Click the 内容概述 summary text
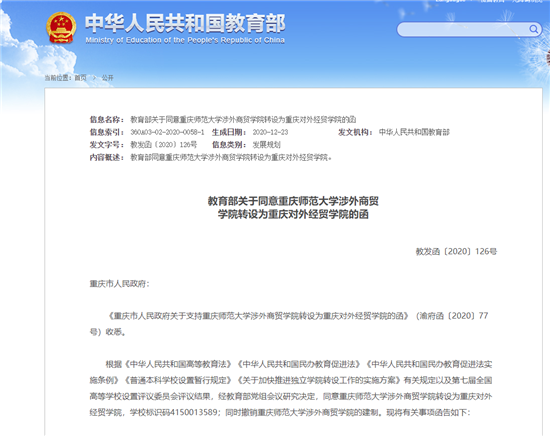The height and width of the screenshot is (436, 550). [231, 157]
